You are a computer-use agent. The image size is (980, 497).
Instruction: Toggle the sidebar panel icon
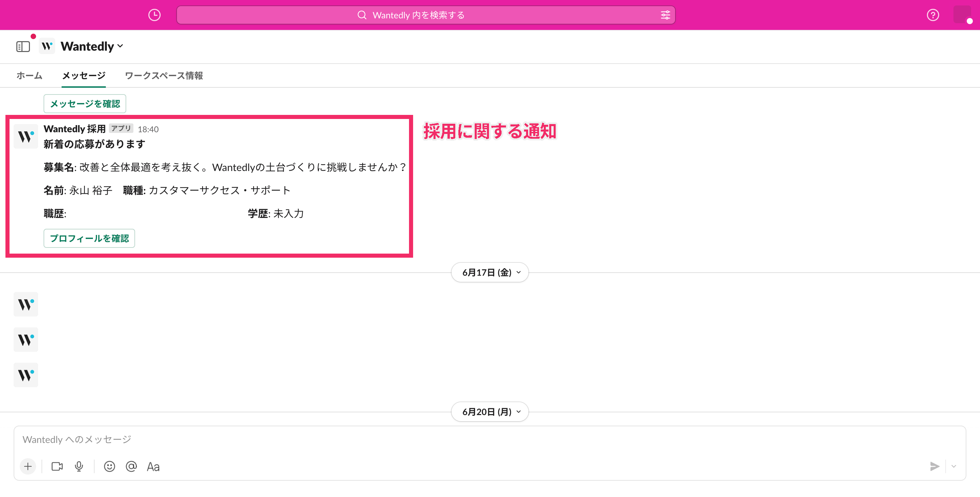point(23,46)
